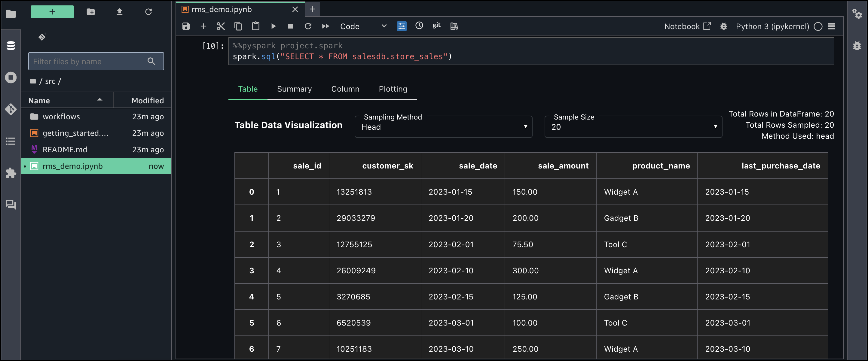This screenshot has width=868, height=361.
Task: Click the git toolbar icon
Action: pyautogui.click(x=436, y=26)
